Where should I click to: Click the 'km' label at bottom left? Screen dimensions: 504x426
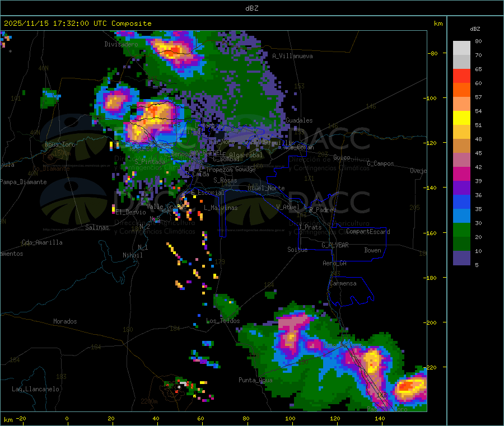coord(8,420)
